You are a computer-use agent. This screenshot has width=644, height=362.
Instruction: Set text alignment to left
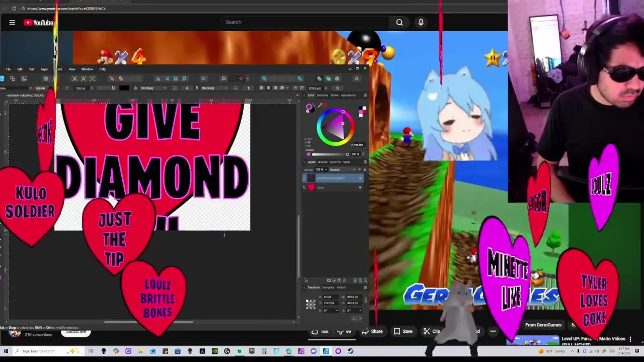tap(262, 88)
